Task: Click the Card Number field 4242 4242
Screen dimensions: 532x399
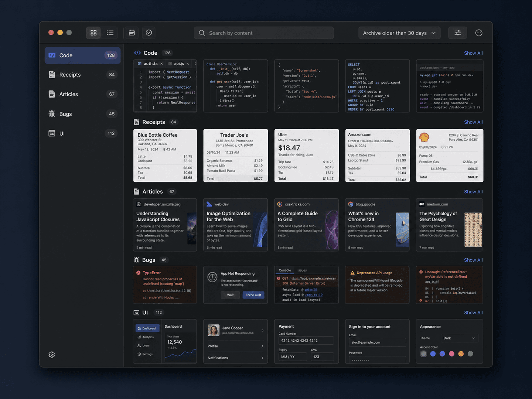Action: (306, 341)
